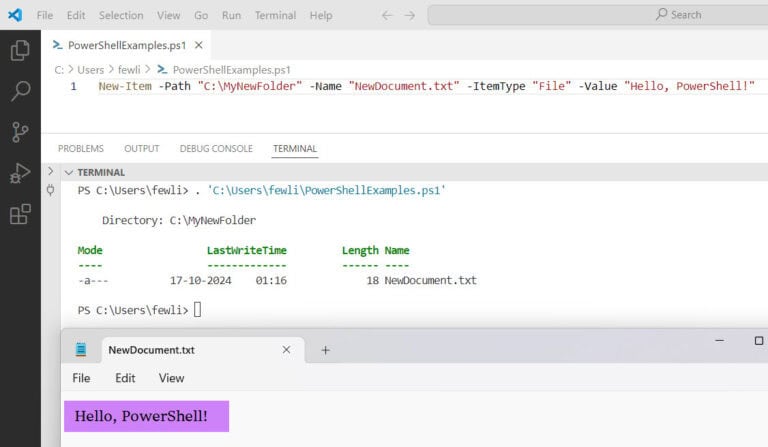768x447 pixels.
Task: Switch to the PROBLEMS panel tab
Action: pyautogui.click(x=81, y=148)
